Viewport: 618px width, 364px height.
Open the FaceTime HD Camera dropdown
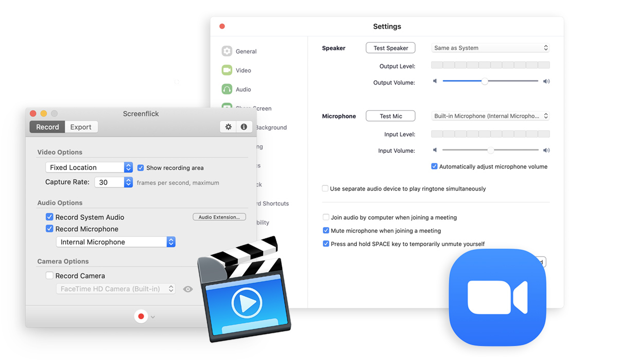(115, 289)
